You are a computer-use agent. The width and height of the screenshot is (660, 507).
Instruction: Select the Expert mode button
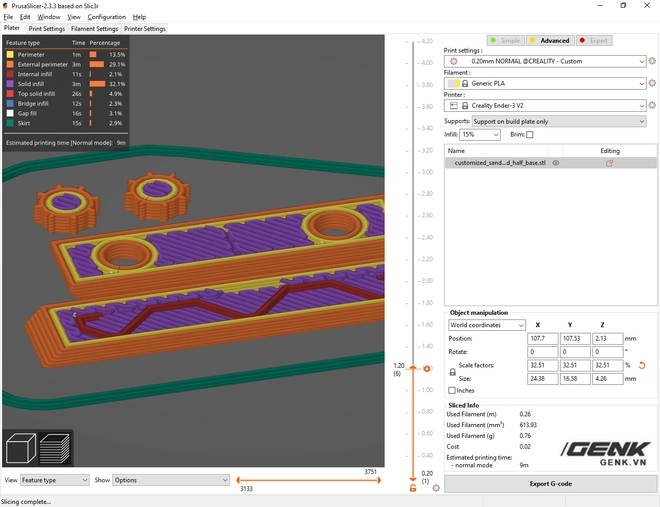(594, 41)
